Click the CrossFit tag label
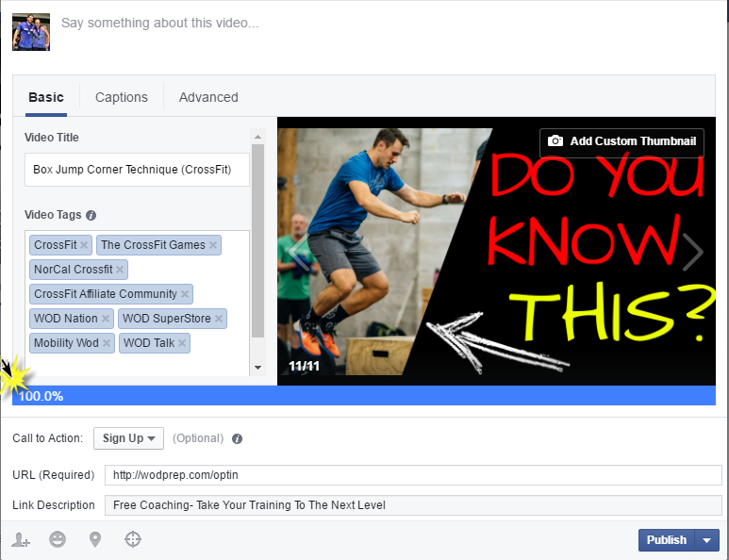Viewport: 729px width, 560px height. coord(56,245)
